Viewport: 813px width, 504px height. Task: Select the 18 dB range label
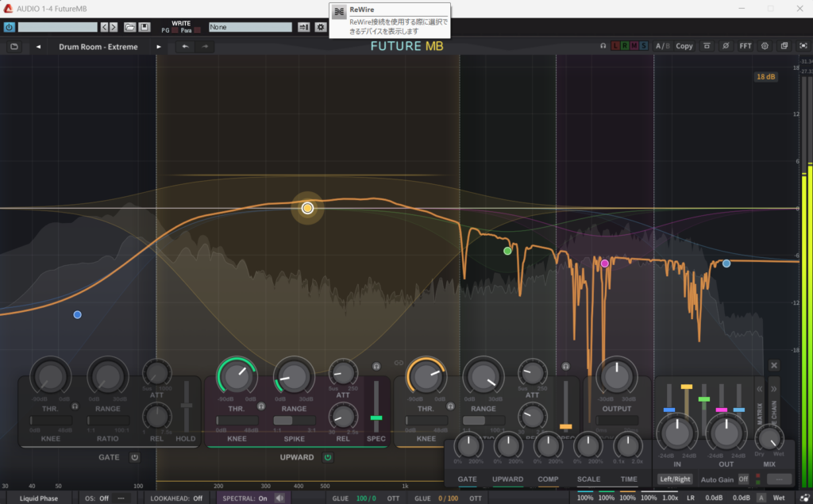pyautogui.click(x=765, y=77)
